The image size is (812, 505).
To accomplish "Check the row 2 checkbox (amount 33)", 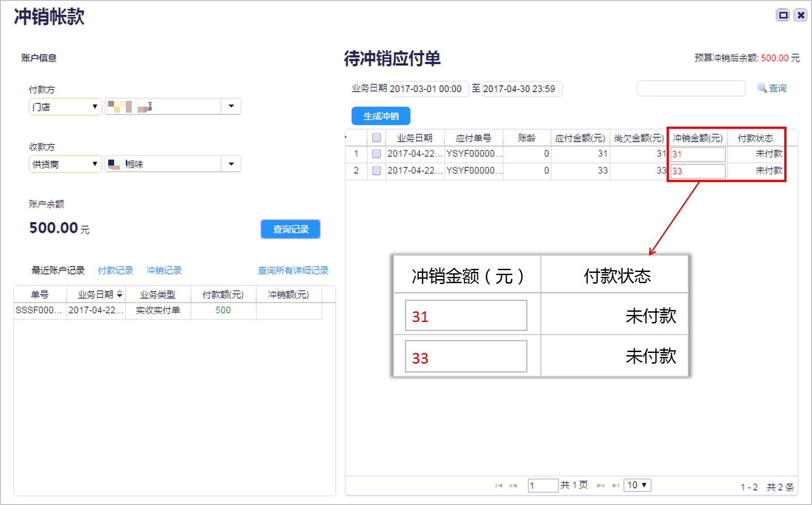I will (377, 170).
